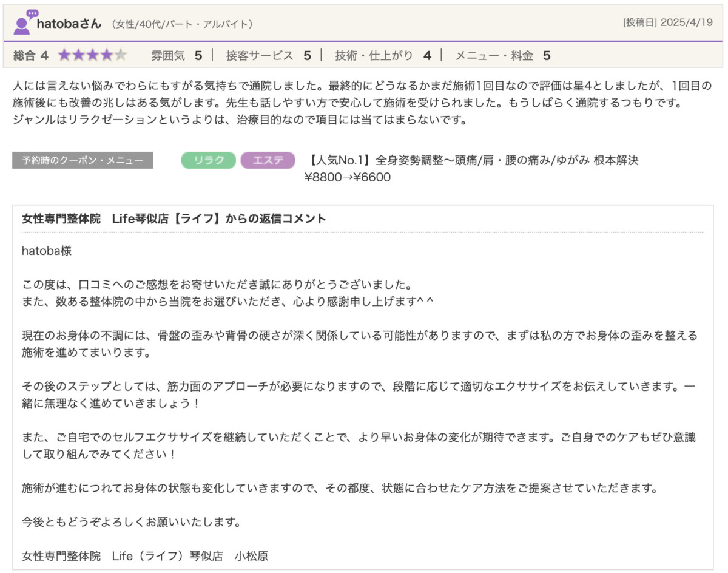Click the メニュー・料金 5 rating item
Viewport: 728px width, 573px height.
(x=502, y=56)
